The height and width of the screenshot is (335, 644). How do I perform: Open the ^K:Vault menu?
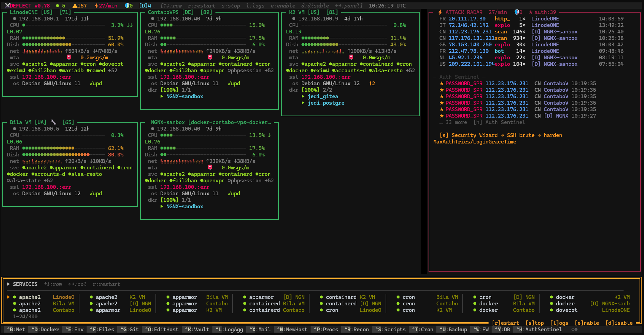[197, 330]
